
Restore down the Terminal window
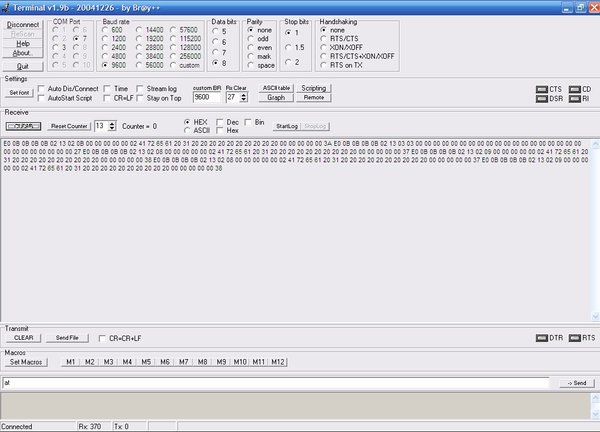pyautogui.click(x=580, y=7)
